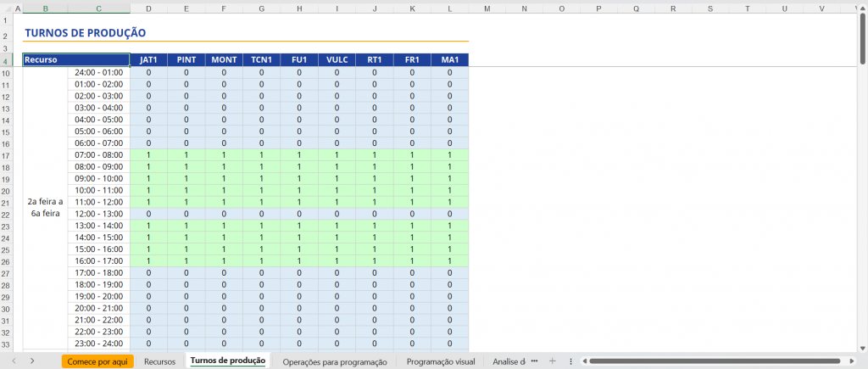This screenshot has width=868, height=369.
Task: Click the previous sheet navigation arrow
Action: point(14,361)
